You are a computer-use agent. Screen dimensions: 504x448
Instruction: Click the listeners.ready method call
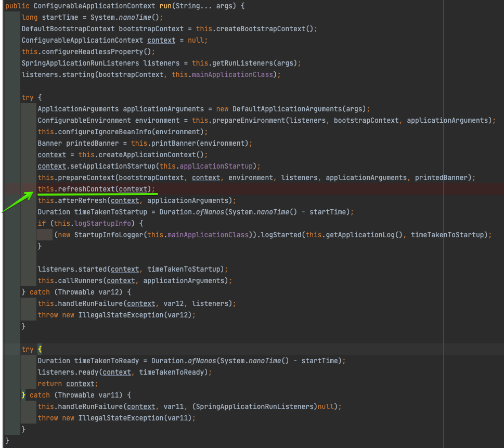68,372
